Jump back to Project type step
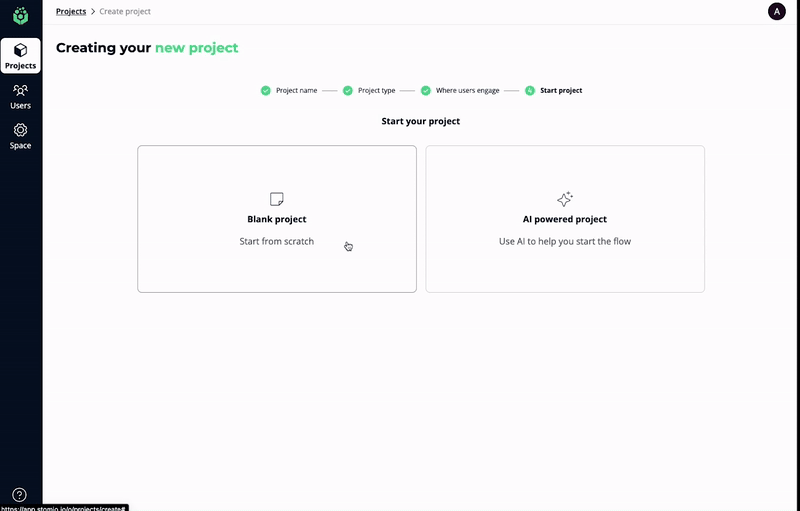 coord(377,90)
